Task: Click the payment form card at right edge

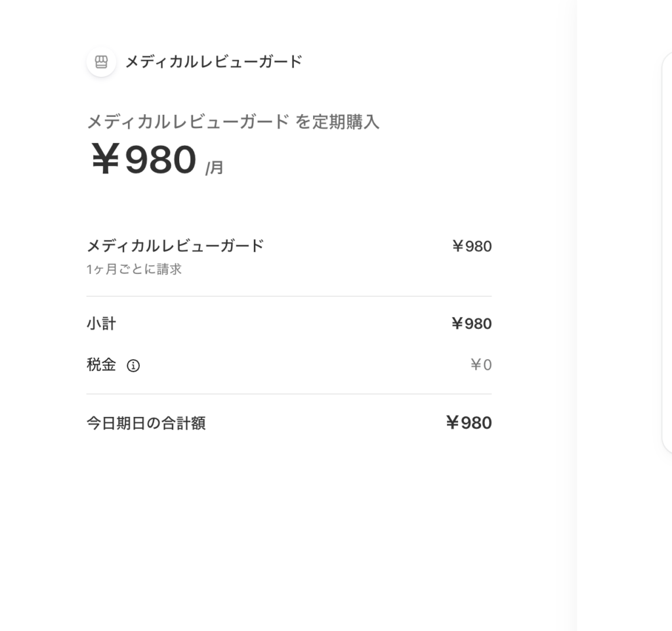Action: point(667,250)
